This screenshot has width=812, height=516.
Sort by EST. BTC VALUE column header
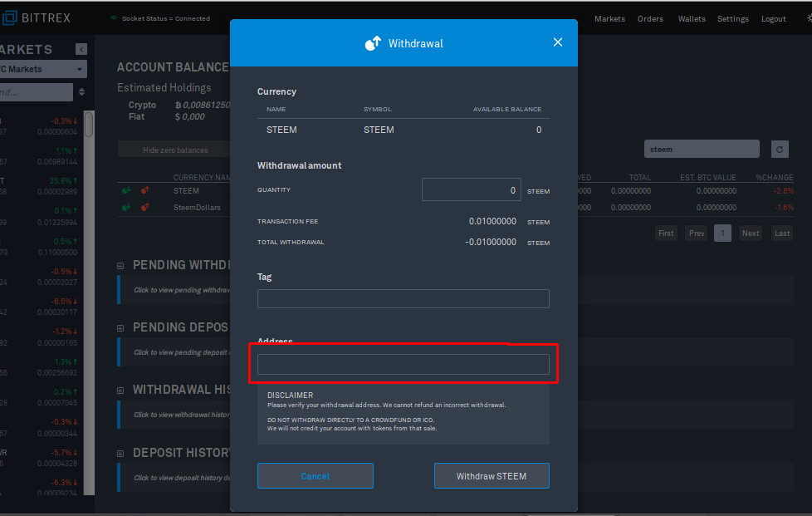(708, 177)
